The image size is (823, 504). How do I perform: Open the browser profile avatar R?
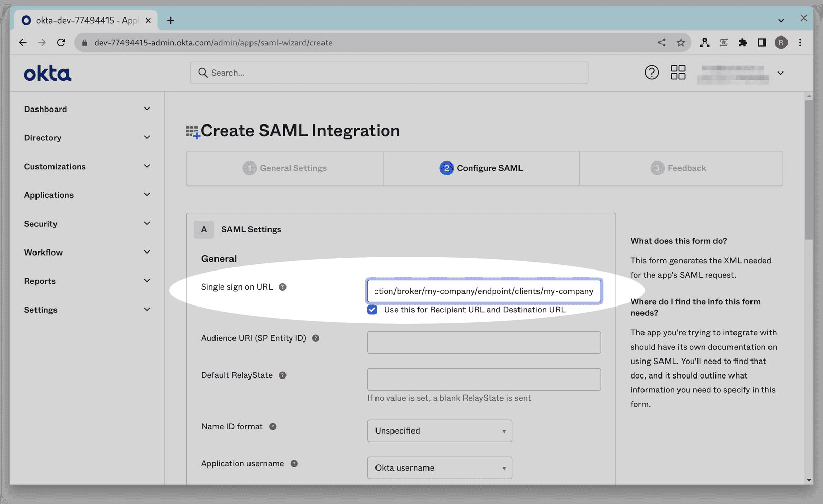point(781,43)
